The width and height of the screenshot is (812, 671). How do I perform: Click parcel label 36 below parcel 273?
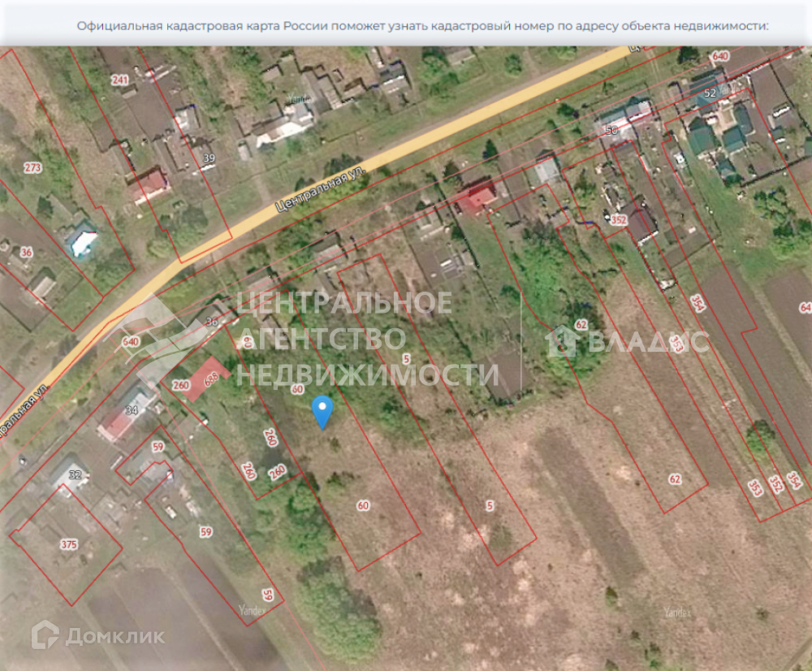[x=27, y=253]
